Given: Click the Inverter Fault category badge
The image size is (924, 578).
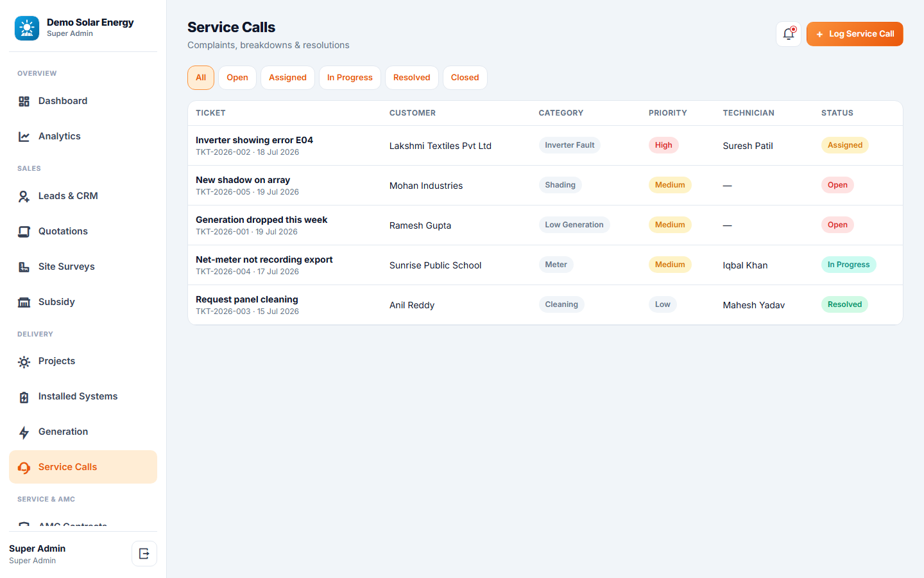Looking at the screenshot, I should coord(570,145).
